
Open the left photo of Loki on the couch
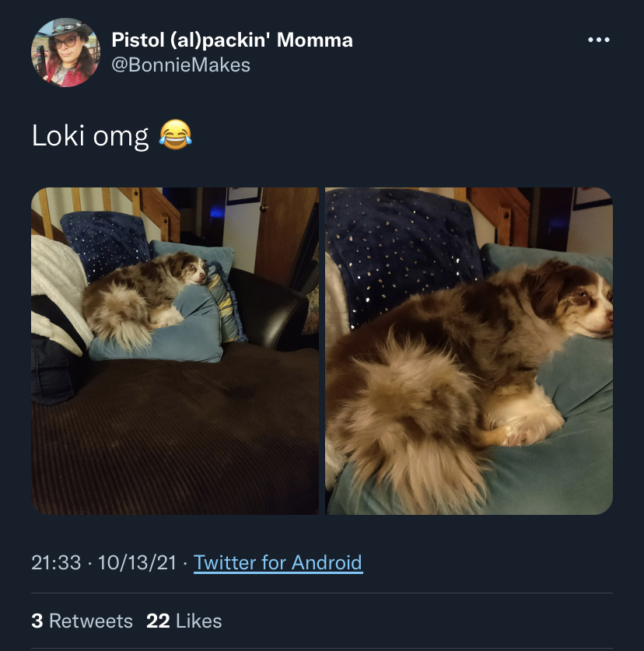click(x=175, y=351)
